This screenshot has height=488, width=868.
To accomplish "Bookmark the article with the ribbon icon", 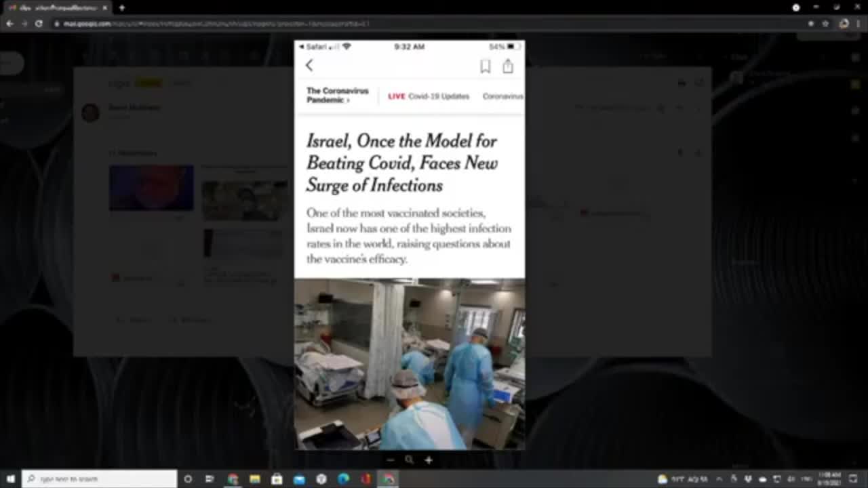I will [x=486, y=66].
